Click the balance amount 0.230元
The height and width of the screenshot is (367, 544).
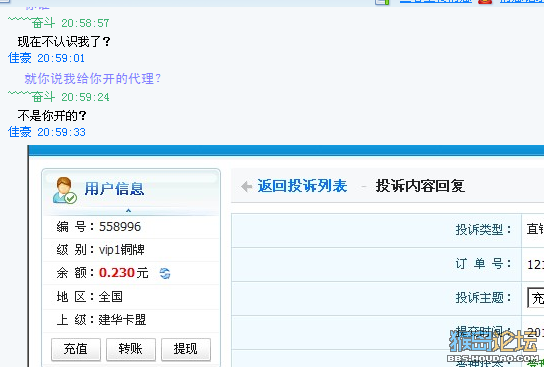pos(124,273)
